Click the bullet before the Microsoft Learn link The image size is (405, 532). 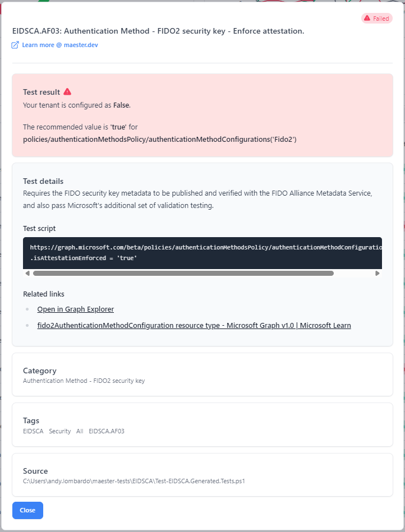coord(28,325)
